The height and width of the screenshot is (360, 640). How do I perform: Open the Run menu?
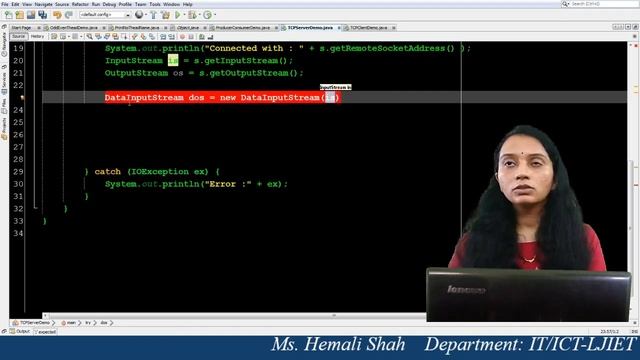tap(96, 4)
